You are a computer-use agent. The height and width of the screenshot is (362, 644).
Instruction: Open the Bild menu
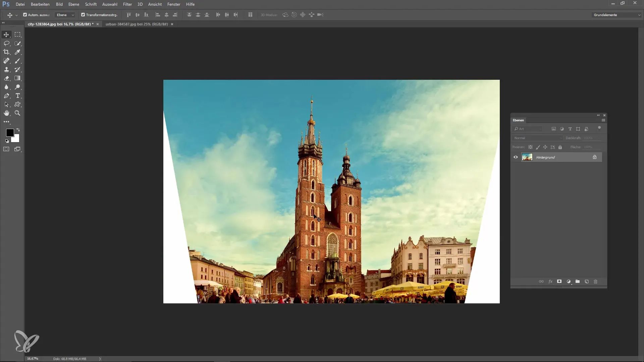point(59,4)
